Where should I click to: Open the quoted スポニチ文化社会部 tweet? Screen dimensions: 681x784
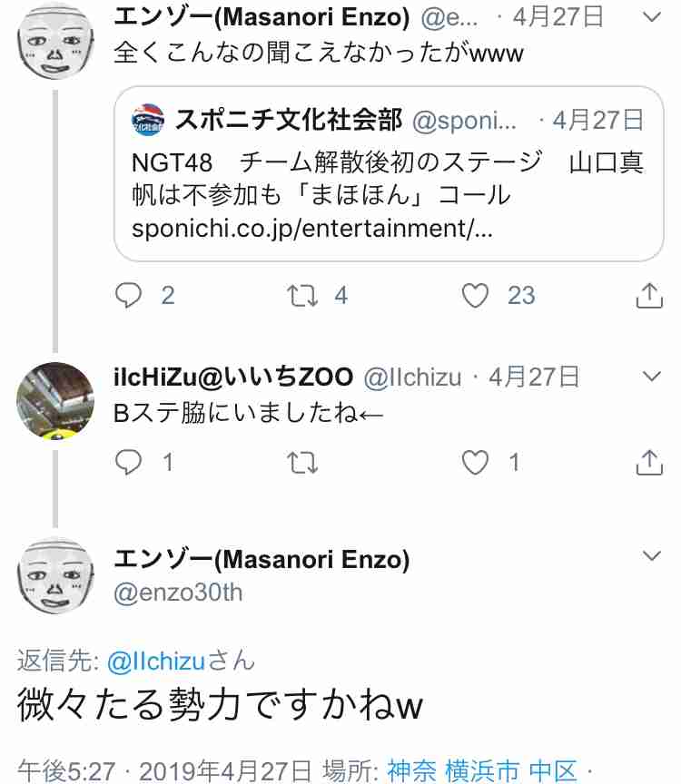(389, 173)
